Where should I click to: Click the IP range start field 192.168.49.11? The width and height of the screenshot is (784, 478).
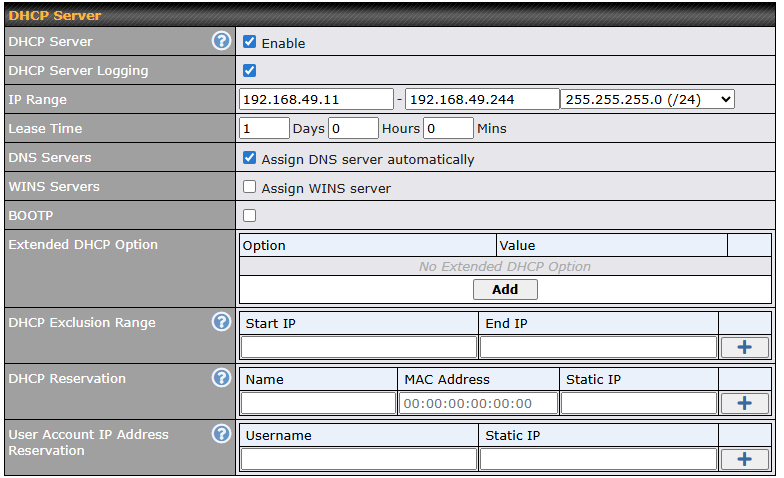(x=316, y=99)
